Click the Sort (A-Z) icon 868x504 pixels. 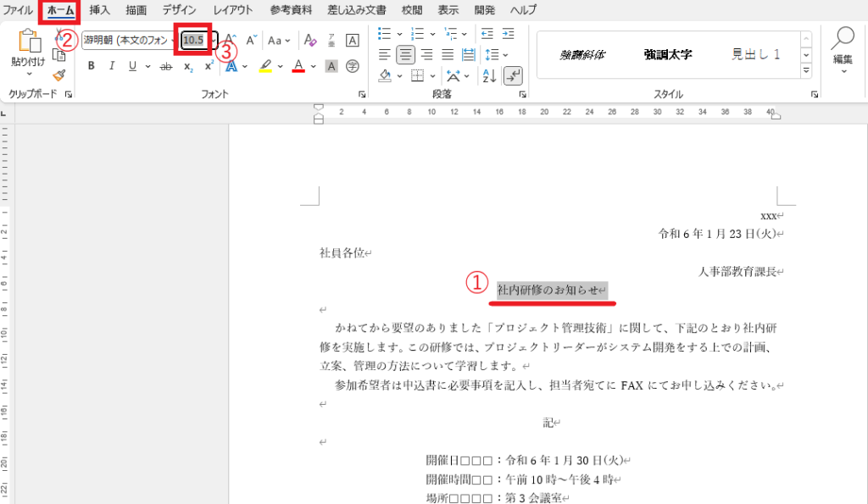(489, 75)
